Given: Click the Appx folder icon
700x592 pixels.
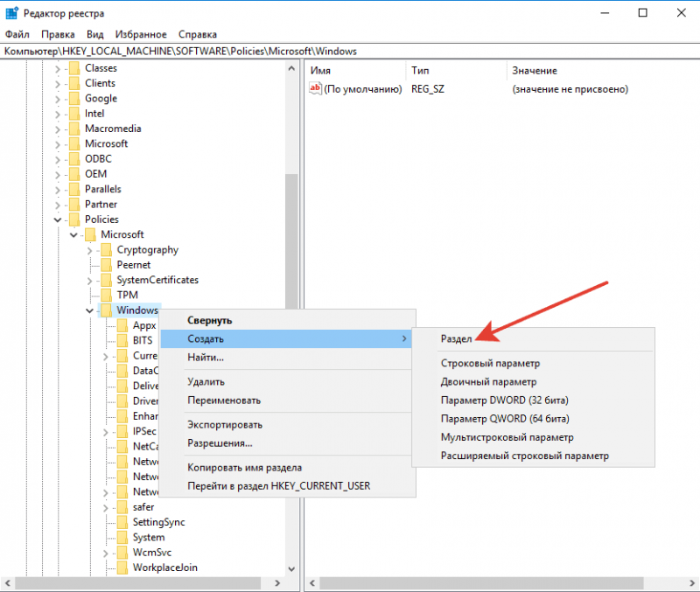Looking at the screenshot, I should click(x=122, y=325).
